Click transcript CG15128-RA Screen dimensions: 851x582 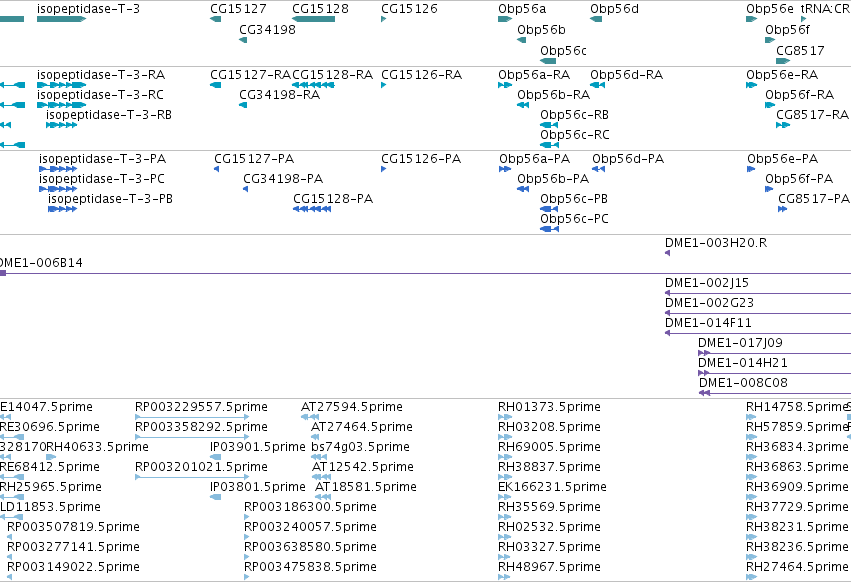[333, 74]
